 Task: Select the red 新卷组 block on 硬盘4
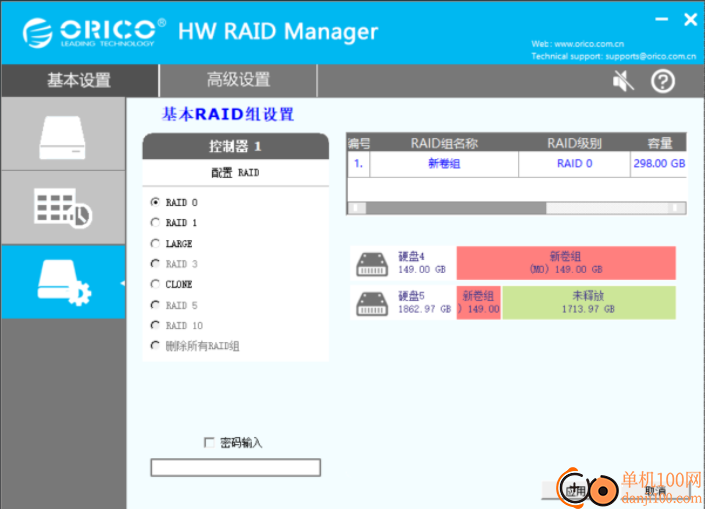[x=566, y=263]
